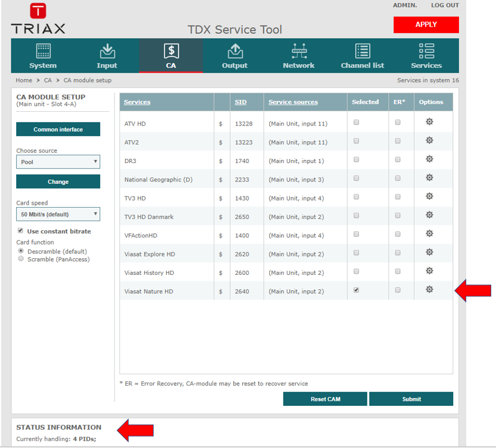Open options gear for TV3 HD row

click(429, 196)
